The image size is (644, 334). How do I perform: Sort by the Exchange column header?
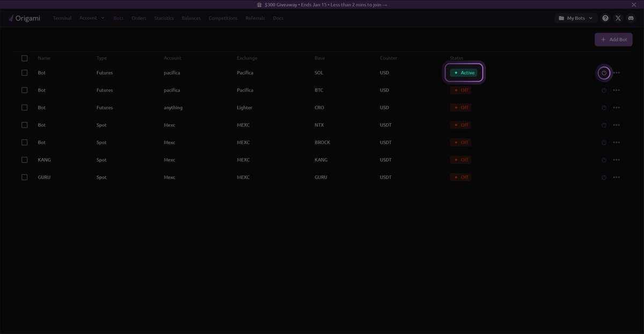click(x=247, y=58)
